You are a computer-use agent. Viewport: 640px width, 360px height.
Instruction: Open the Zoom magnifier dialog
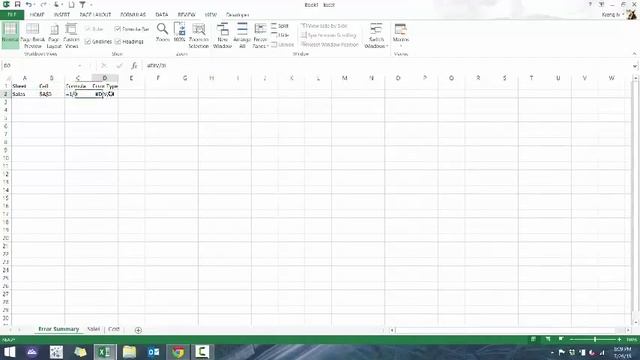tap(162, 33)
